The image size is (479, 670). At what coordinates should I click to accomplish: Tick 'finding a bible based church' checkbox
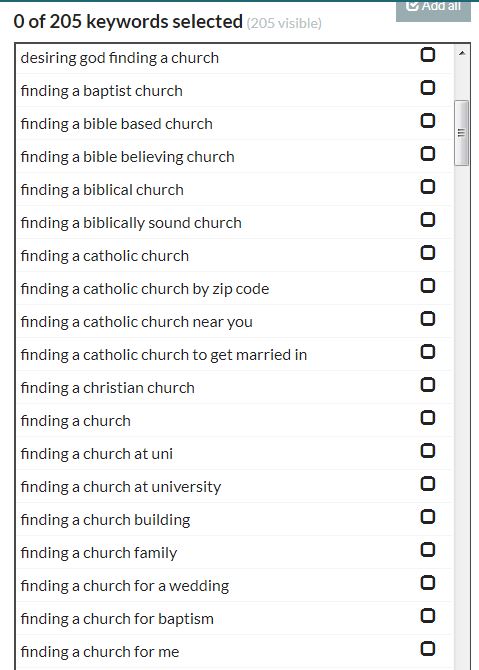428,120
